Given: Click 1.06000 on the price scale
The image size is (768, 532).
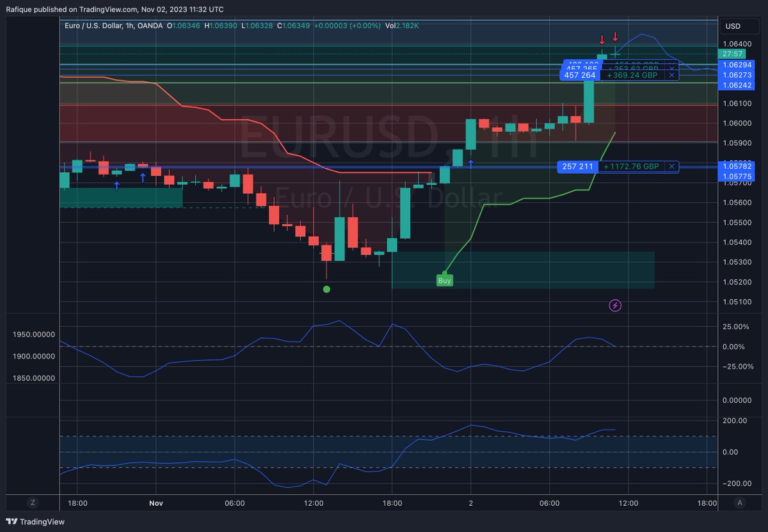Looking at the screenshot, I should pyautogui.click(x=737, y=123).
